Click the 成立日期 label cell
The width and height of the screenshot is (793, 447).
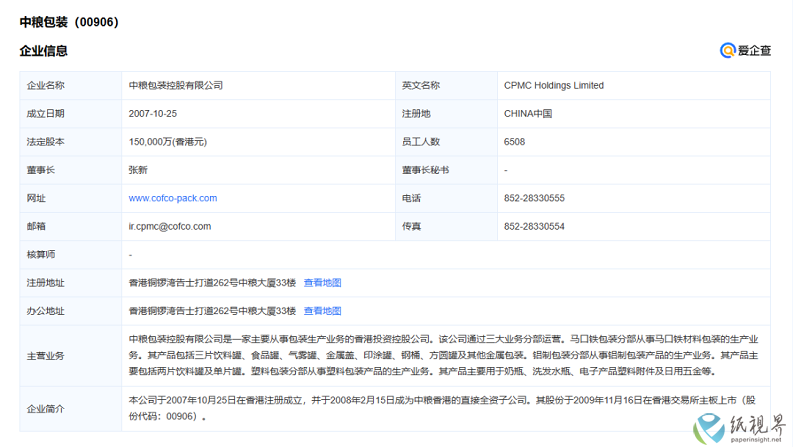pos(71,114)
